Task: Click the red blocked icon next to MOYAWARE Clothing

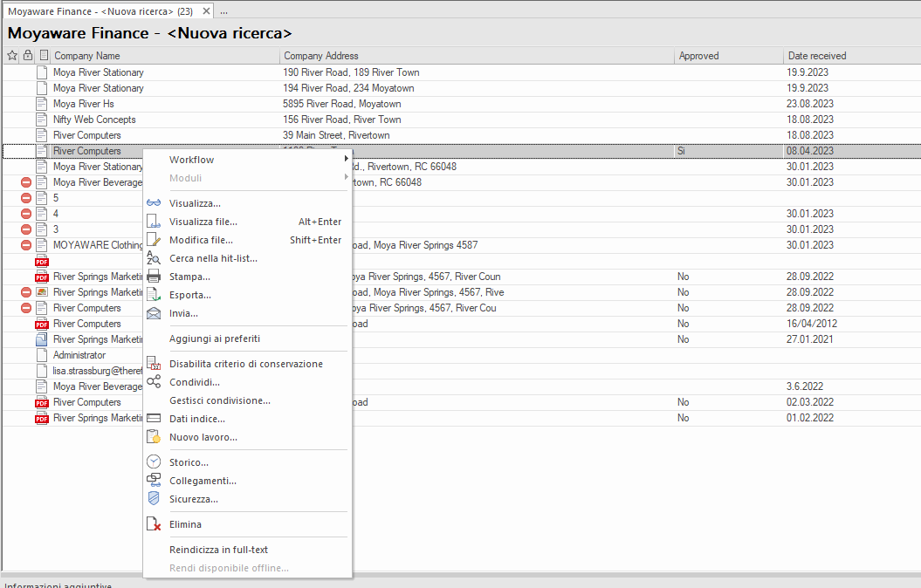Action: [x=25, y=245]
